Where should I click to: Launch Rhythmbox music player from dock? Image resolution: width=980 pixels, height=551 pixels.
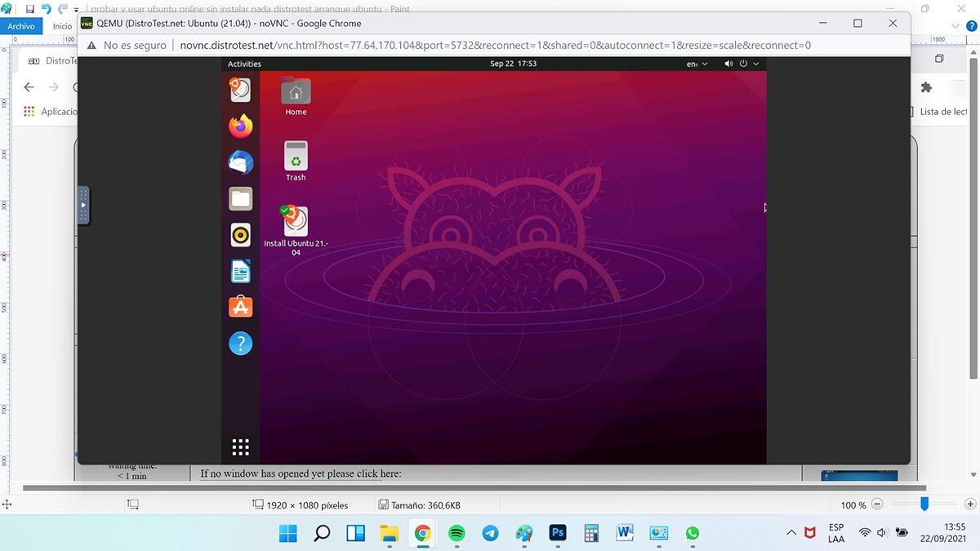[x=240, y=235]
